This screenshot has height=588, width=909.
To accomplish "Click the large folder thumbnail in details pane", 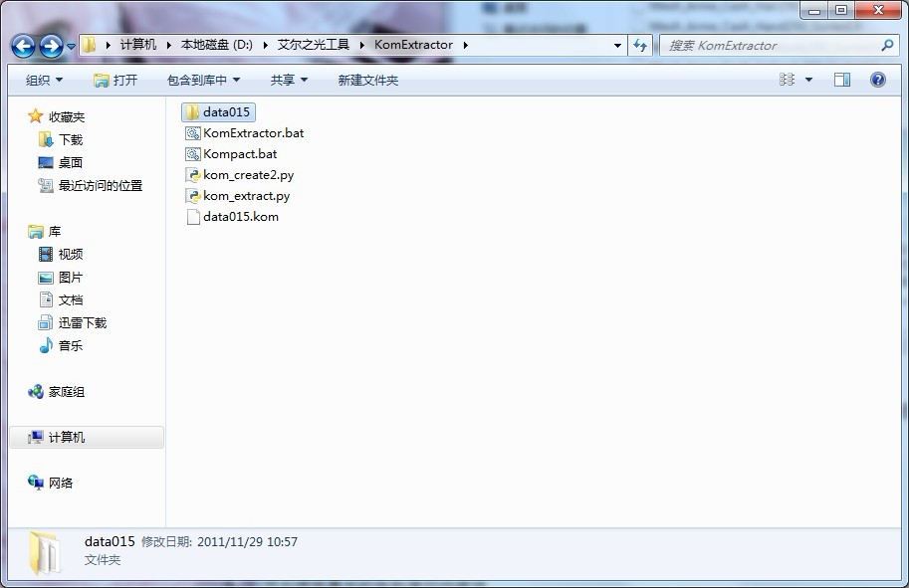I will pos(45,553).
